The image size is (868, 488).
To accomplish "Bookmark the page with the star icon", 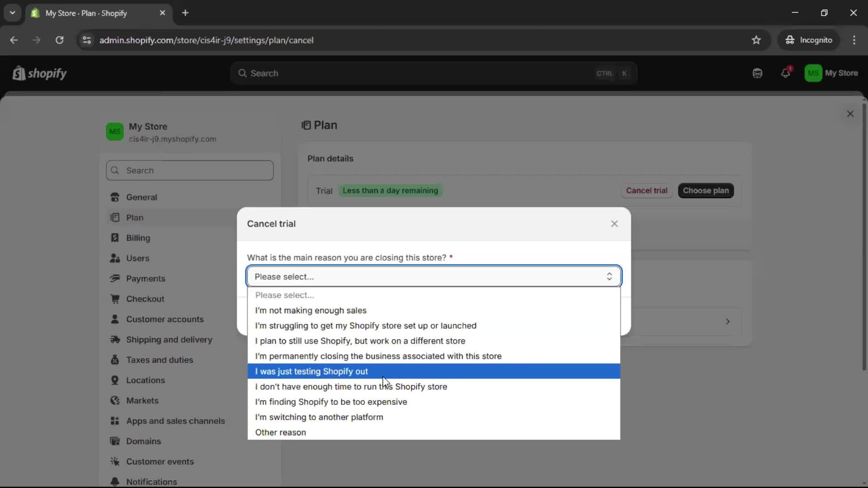I will click(x=756, y=40).
